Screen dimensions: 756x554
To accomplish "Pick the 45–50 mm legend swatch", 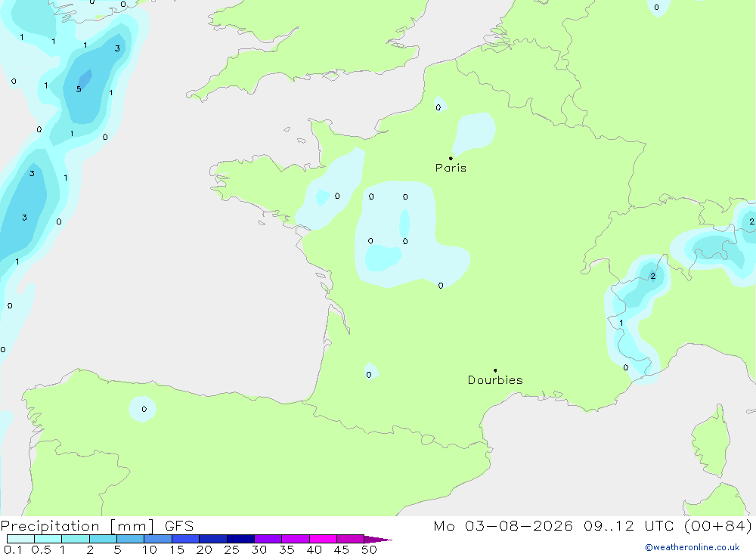I will [x=351, y=539].
